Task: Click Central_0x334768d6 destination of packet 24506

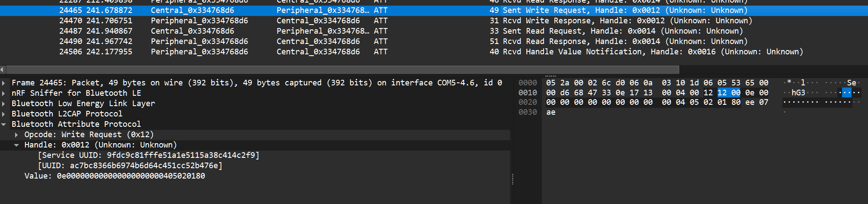Action: point(318,52)
